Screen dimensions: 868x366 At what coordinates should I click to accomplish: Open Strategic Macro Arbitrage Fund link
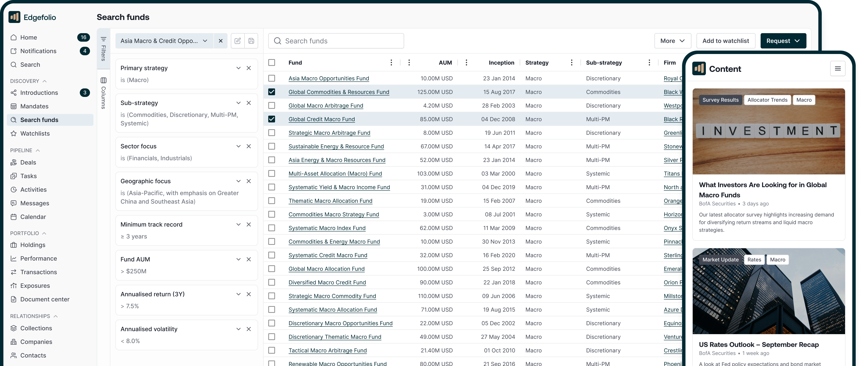(329, 133)
